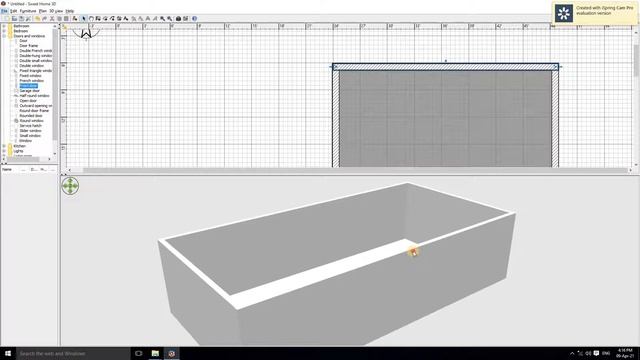Expand the Lights catalog category
Viewport: 640px width, 360px height.
click(x=4, y=151)
